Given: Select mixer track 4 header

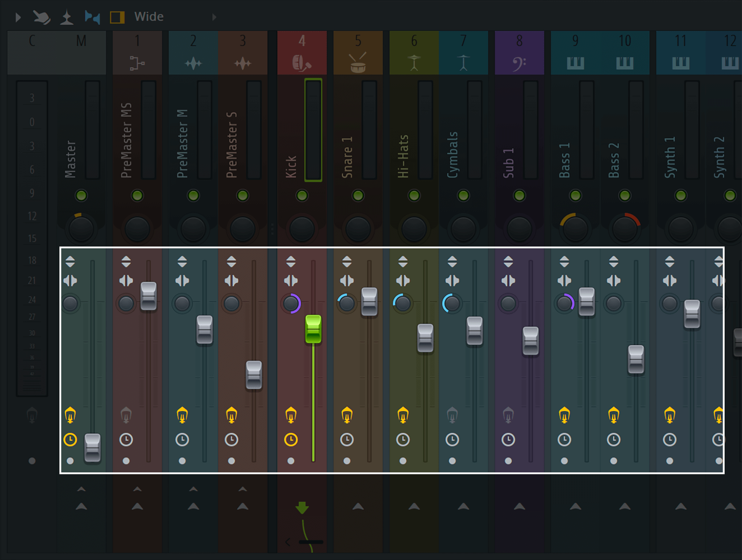Looking at the screenshot, I should point(302,53).
